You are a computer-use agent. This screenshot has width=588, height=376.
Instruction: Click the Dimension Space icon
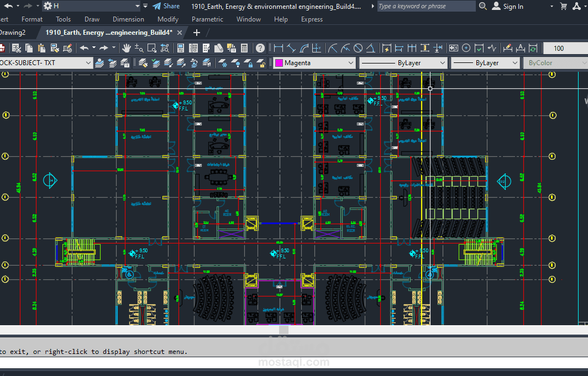point(424,48)
